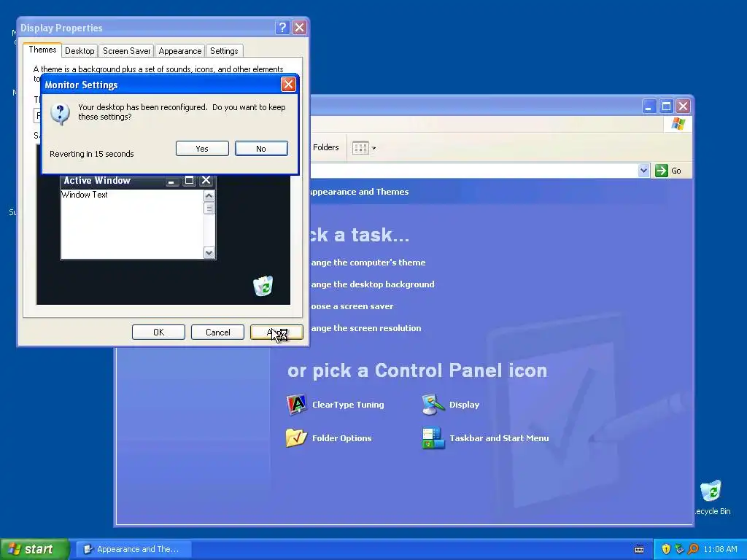Click Appearance and Themes taskbar button
The width and height of the screenshot is (747, 560).
(134, 549)
